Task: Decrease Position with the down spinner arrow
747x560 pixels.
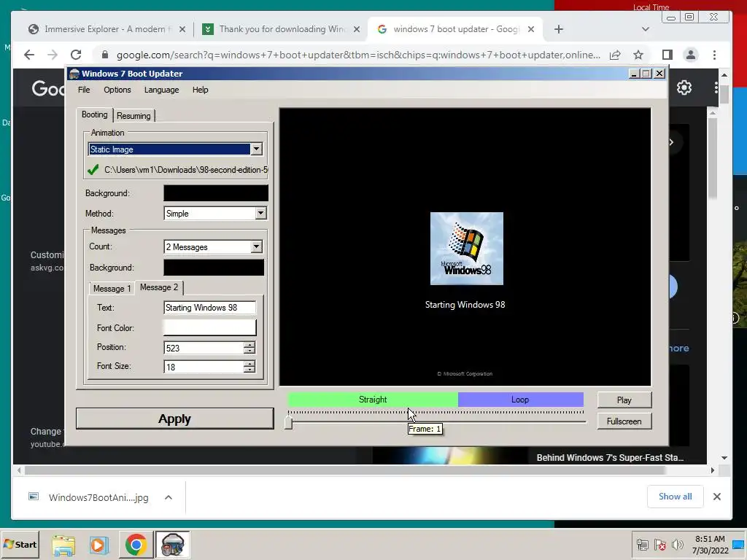Action: click(x=249, y=351)
